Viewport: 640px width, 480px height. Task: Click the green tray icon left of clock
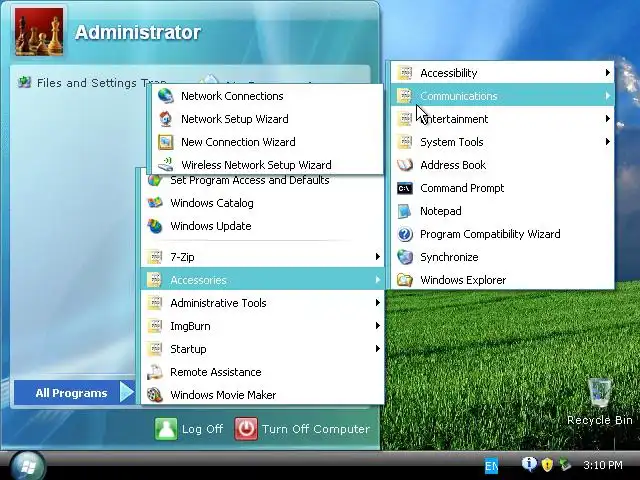(x=565, y=464)
